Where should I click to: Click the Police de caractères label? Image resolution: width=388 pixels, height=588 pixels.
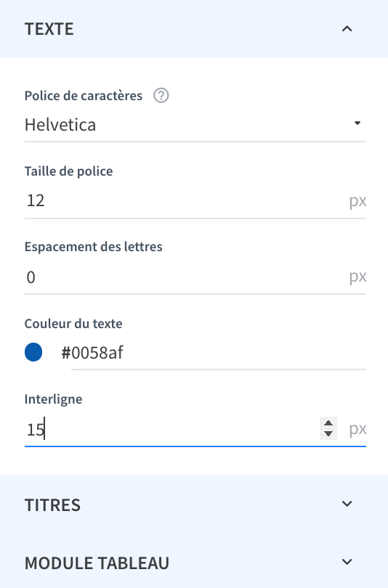pyautogui.click(x=84, y=96)
